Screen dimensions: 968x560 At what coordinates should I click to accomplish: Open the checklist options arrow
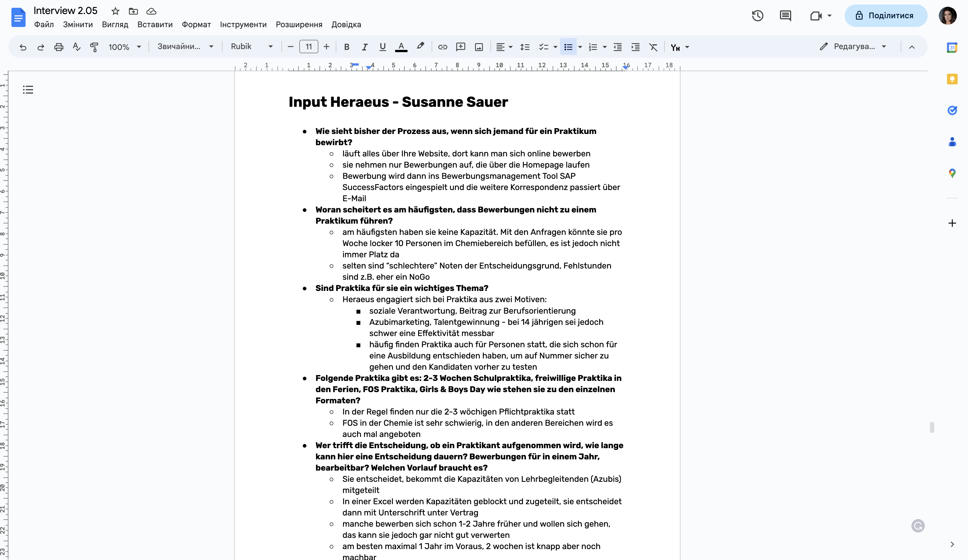coord(555,47)
